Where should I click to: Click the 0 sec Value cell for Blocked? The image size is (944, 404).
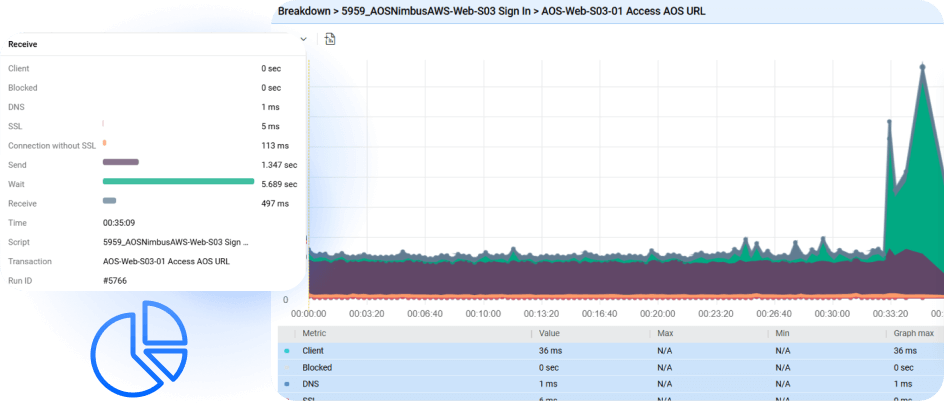pyautogui.click(x=548, y=367)
